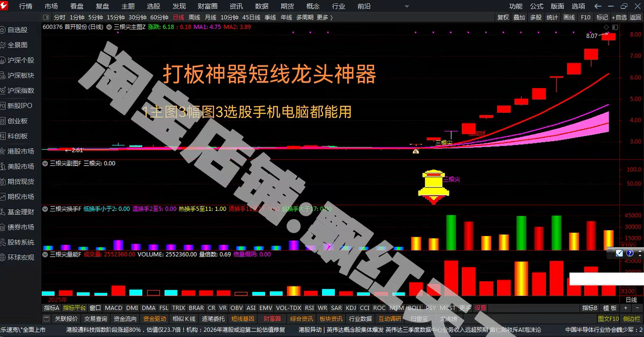Click the red app logo icon
Viewport: 644px width, 337px height.
pyautogui.click(x=4, y=6)
